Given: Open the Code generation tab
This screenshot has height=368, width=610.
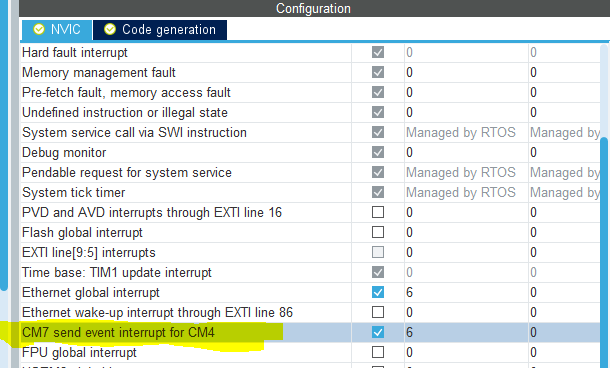Looking at the screenshot, I should pyautogui.click(x=160, y=30).
